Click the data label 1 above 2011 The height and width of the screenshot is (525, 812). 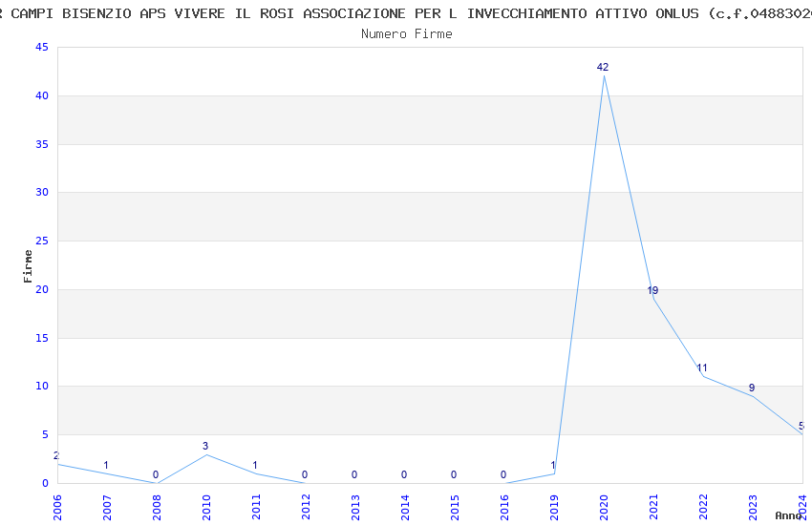(255, 465)
